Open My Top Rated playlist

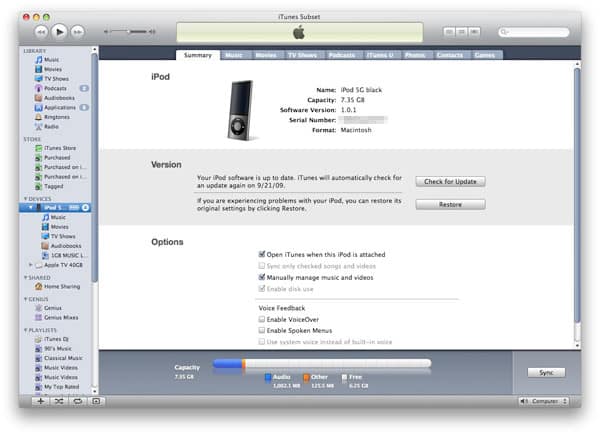pyautogui.click(x=61, y=387)
